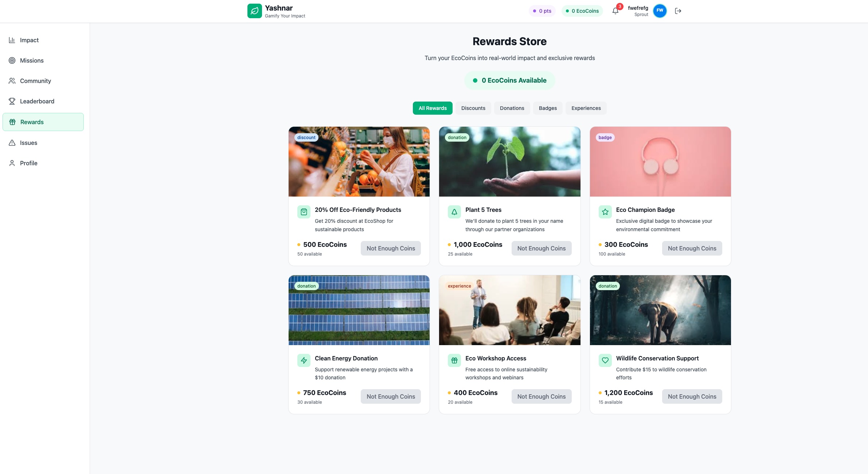This screenshot has width=868, height=474.
Task: Click the logout arrow icon
Action: 678,11
